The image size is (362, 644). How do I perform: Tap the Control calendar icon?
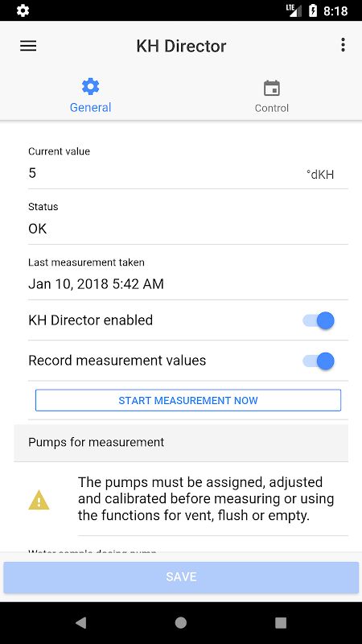[271, 89]
